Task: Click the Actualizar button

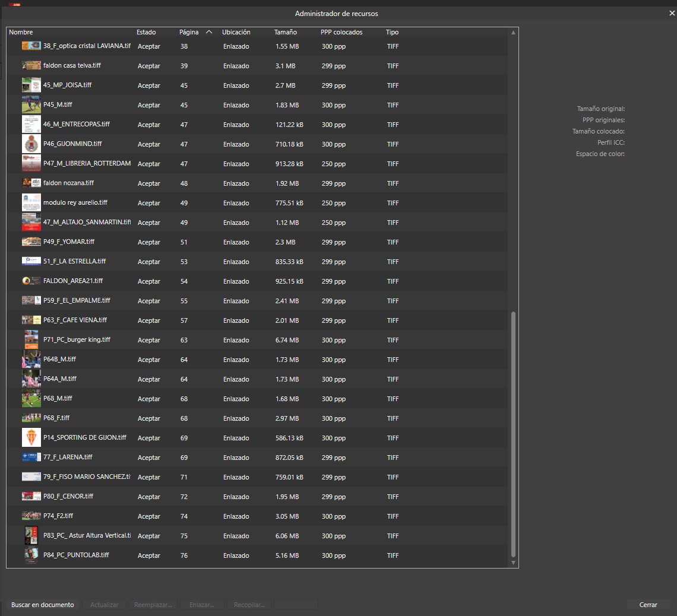Action: coord(104,605)
